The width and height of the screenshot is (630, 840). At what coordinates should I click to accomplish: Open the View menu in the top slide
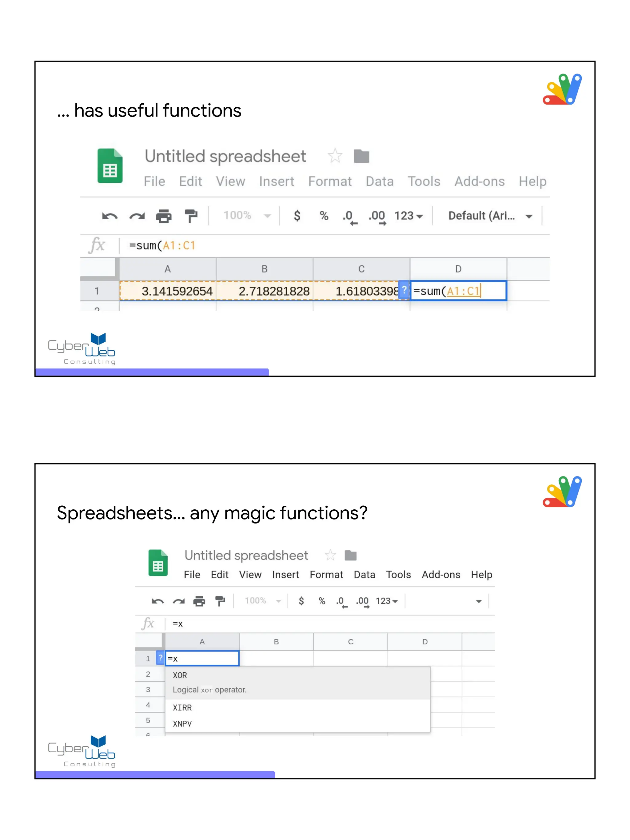click(230, 181)
